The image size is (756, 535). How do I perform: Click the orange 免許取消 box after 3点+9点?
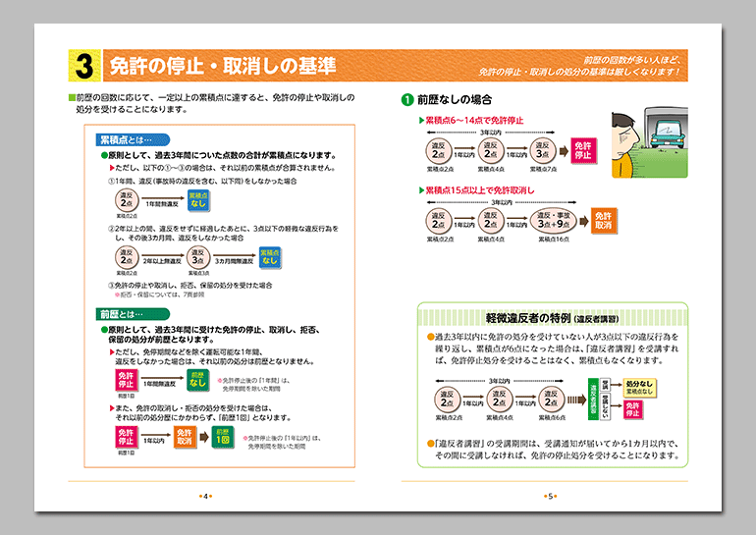tap(604, 221)
